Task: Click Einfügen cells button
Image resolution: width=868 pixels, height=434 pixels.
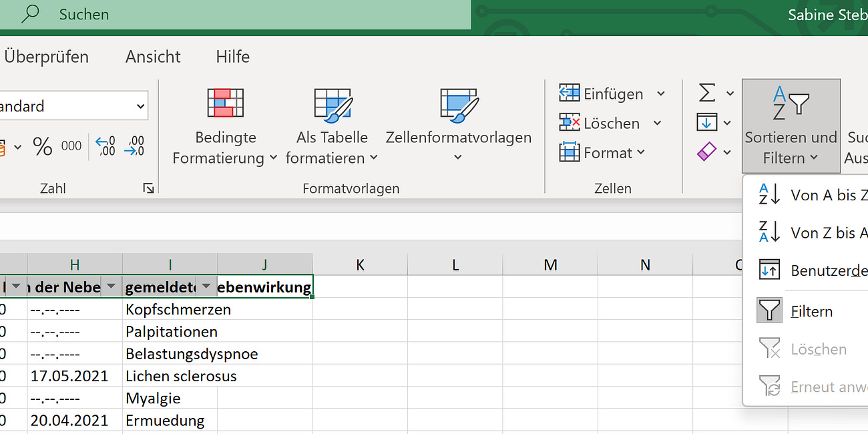Action: point(601,94)
